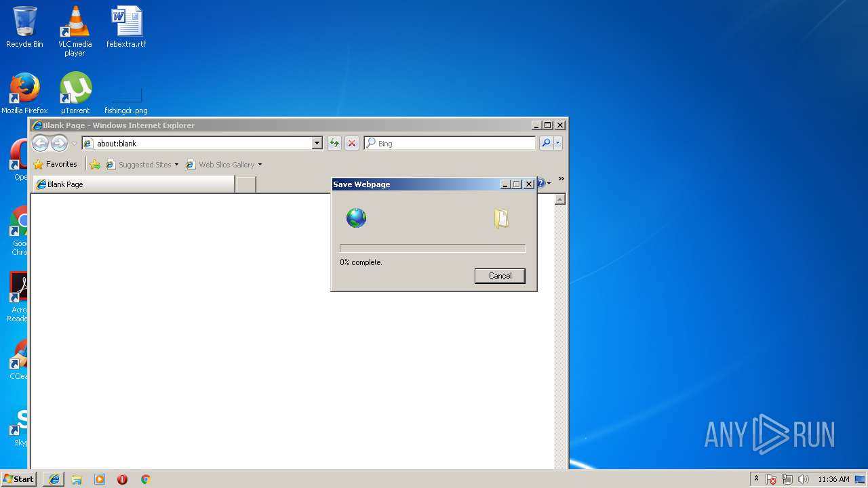This screenshot has width=868, height=488.
Task: Select the Blank Page tab
Action: (x=134, y=184)
